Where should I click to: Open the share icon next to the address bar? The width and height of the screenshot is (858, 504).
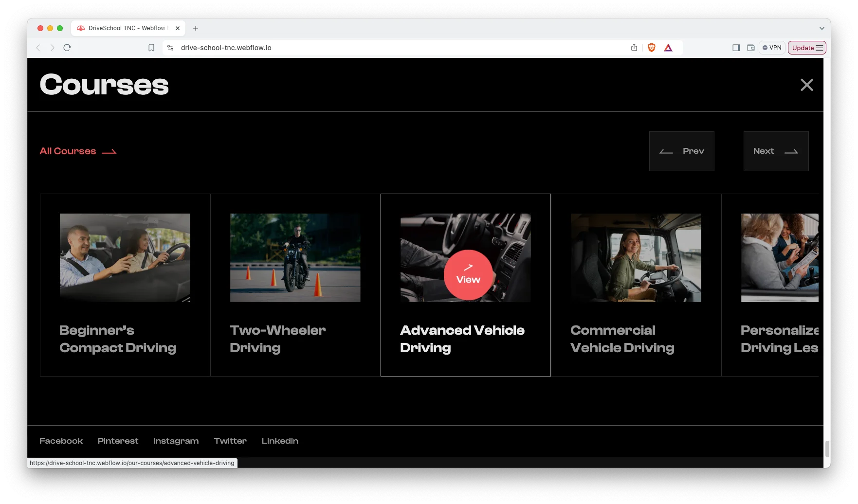point(634,48)
